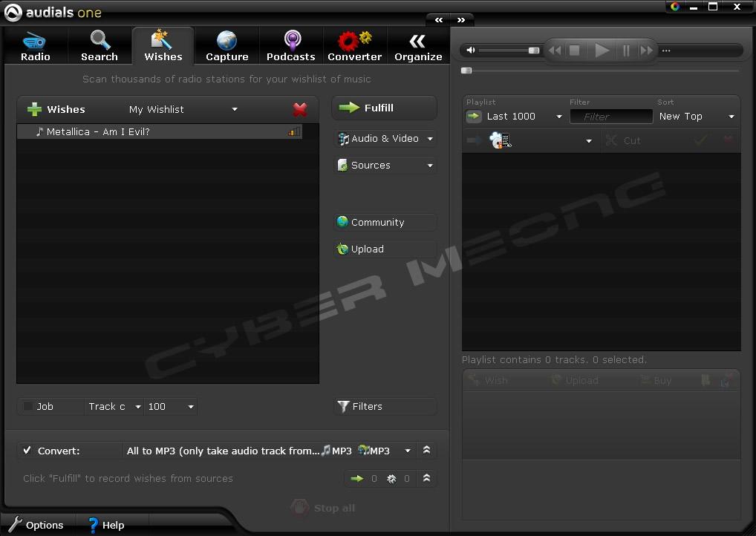Delete wish with the red X icon

[x=300, y=109]
